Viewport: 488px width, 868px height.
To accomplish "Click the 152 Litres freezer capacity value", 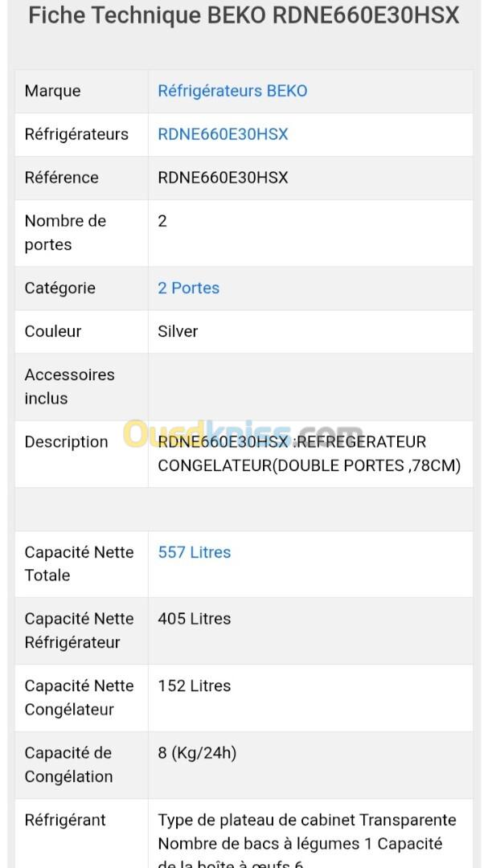I will (194, 686).
